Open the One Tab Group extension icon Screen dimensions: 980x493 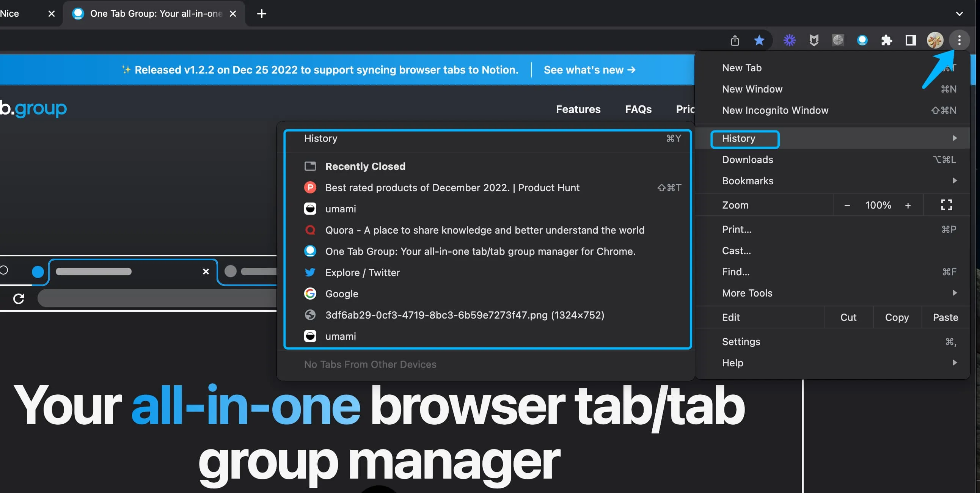(x=862, y=40)
